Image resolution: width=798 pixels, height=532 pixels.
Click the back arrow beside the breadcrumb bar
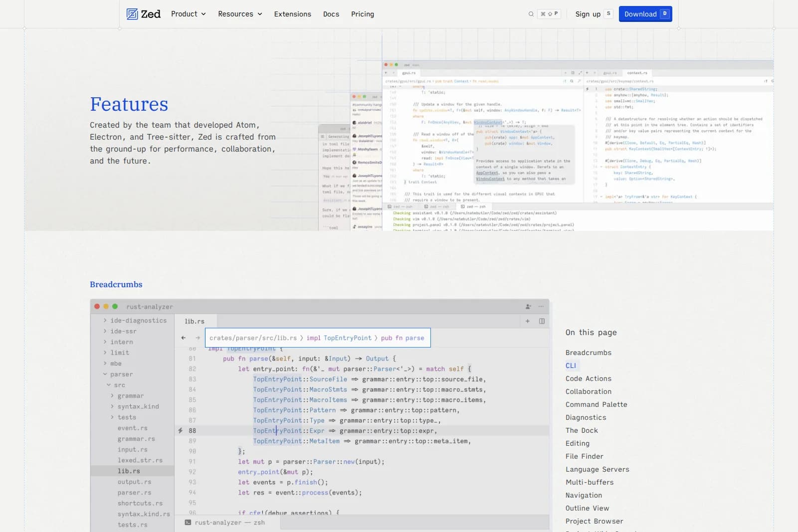(183, 338)
